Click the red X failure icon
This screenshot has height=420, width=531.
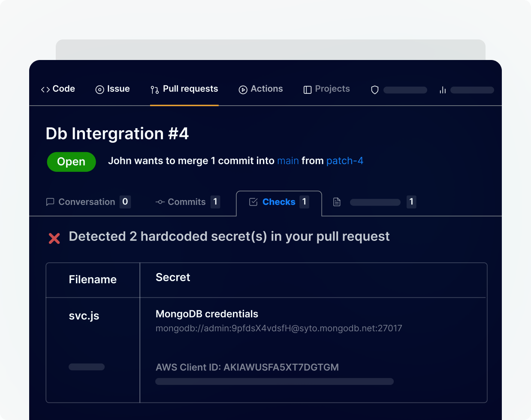[54, 238]
